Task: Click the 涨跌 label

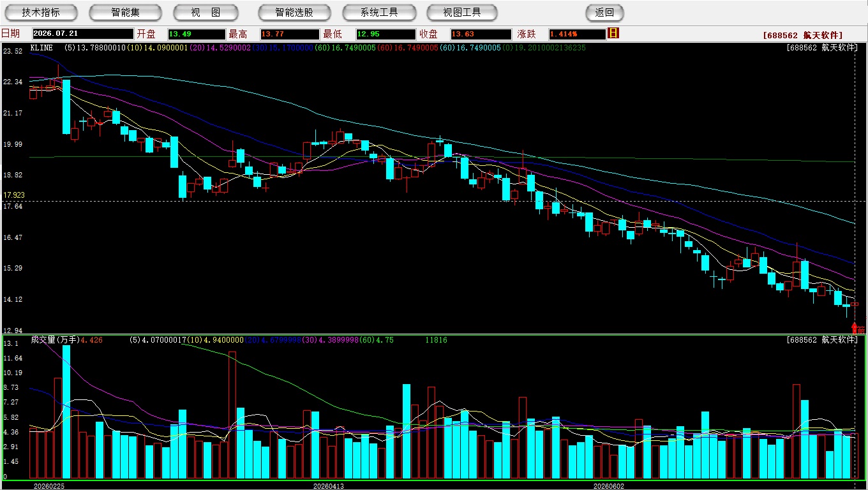Action: [527, 34]
